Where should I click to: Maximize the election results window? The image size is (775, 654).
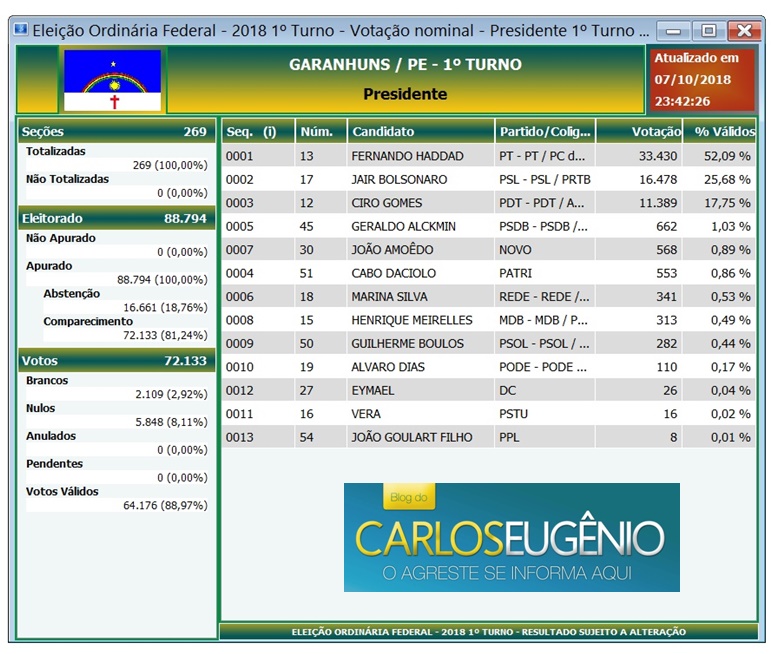(709, 31)
